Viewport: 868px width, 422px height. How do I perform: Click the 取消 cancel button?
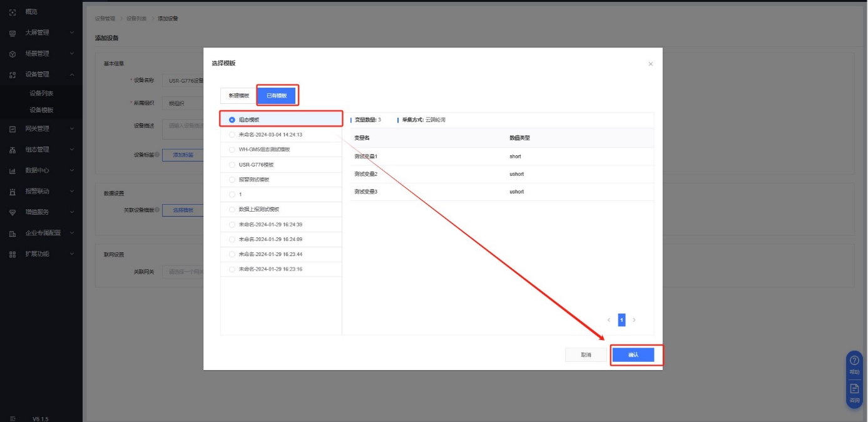586,355
